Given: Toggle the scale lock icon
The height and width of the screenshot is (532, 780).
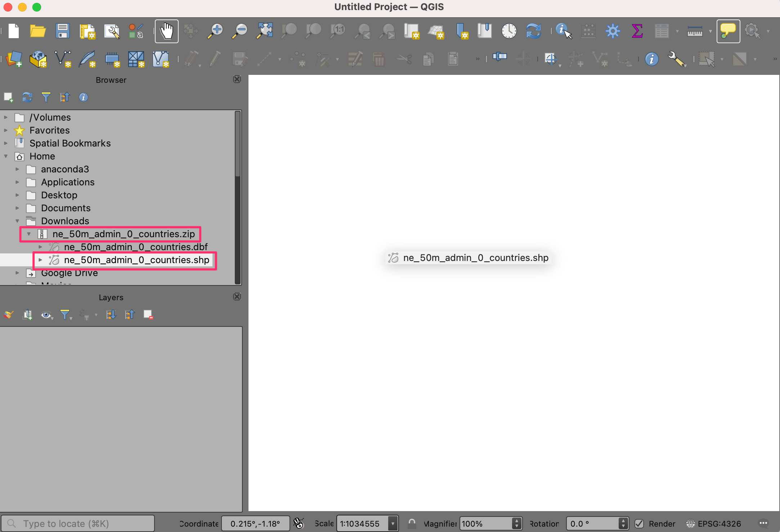Looking at the screenshot, I should pos(412,523).
